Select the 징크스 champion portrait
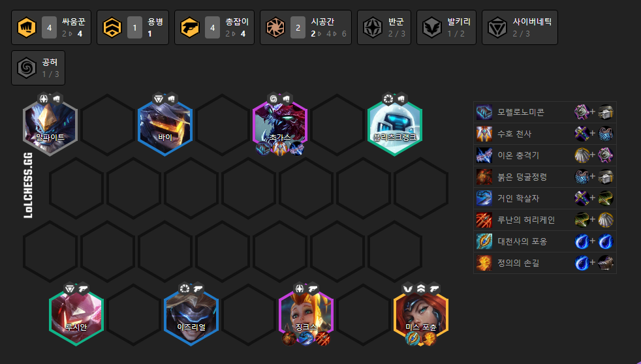The width and height of the screenshot is (641, 364). coord(305,314)
